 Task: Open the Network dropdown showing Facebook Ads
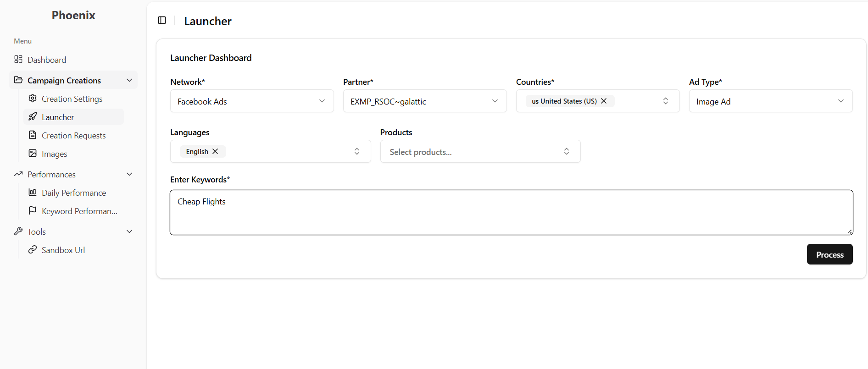[251, 101]
